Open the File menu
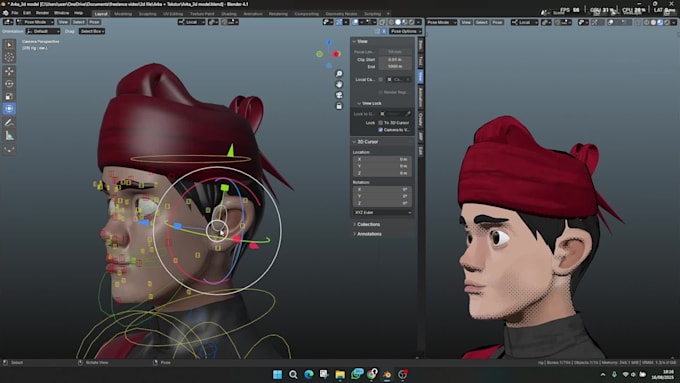Image resolution: width=680 pixels, height=383 pixels. 15,13
